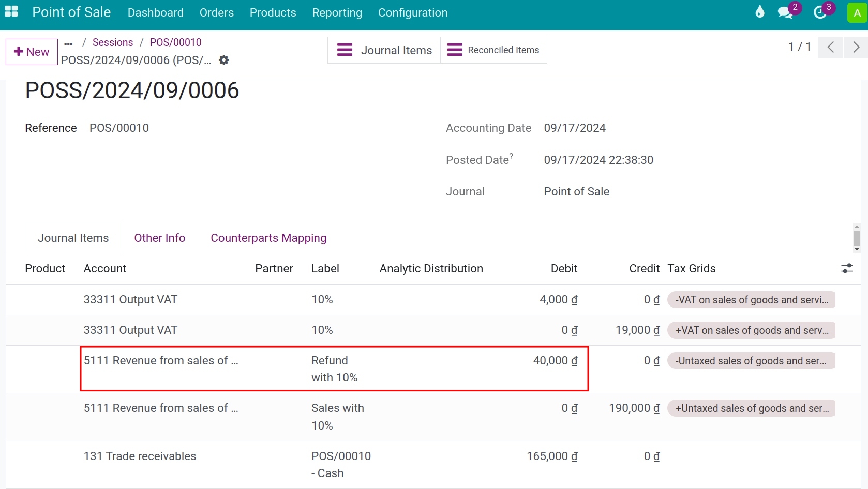Click the vertical scrollbar thumb
The width and height of the screenshot is (868, 489).
click(857, 238)
